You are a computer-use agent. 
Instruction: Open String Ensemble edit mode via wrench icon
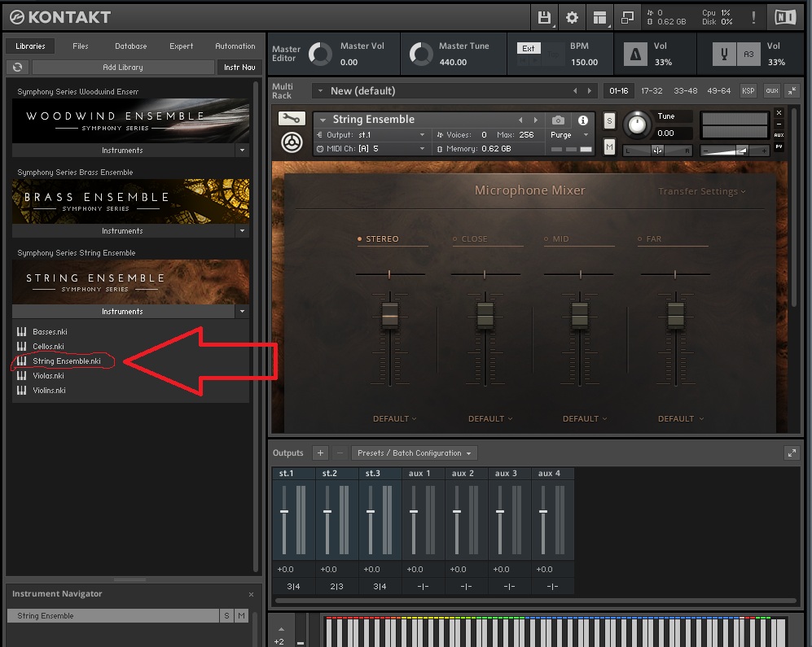click(x=292, y=119)
